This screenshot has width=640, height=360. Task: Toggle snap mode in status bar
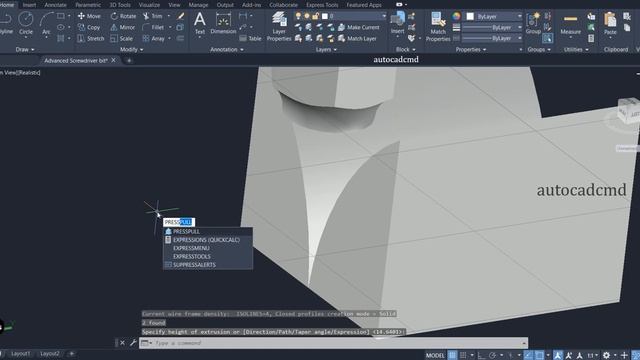click(x=463, y=355)
